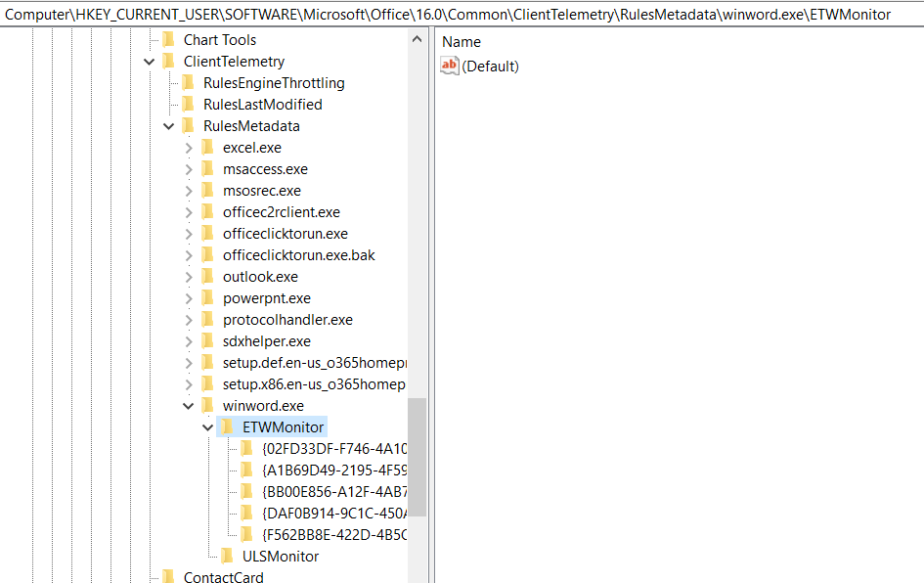Screen dimensions: 924x583
Task: Click the {A1B69D49 key folder icon
Action: click(246, 470)
